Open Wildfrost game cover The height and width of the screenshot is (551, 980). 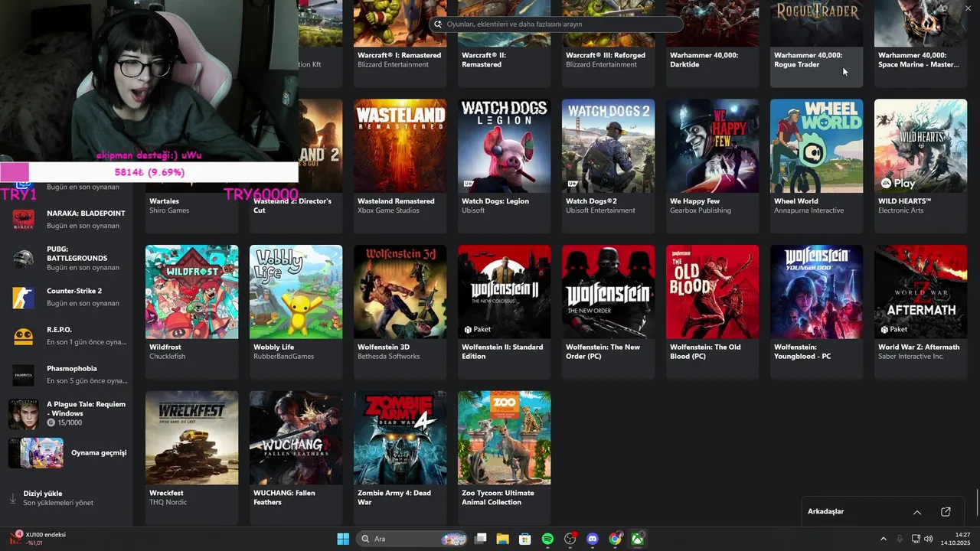tap(192, 292)
